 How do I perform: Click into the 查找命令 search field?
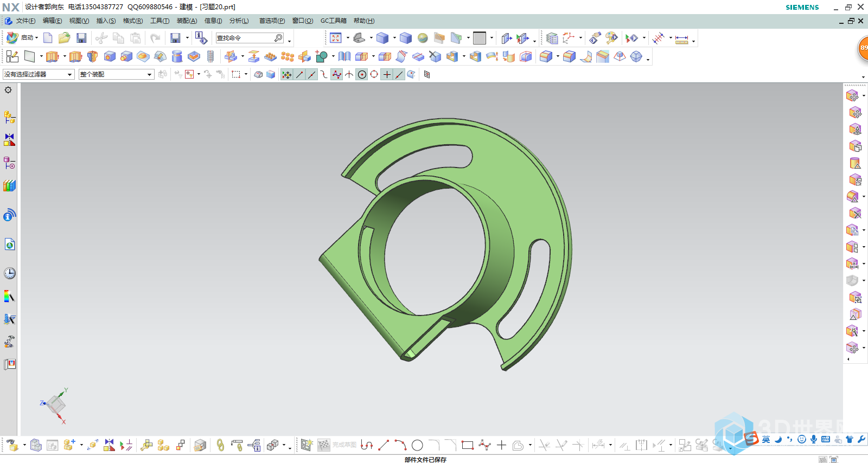(x=250, y=38)
